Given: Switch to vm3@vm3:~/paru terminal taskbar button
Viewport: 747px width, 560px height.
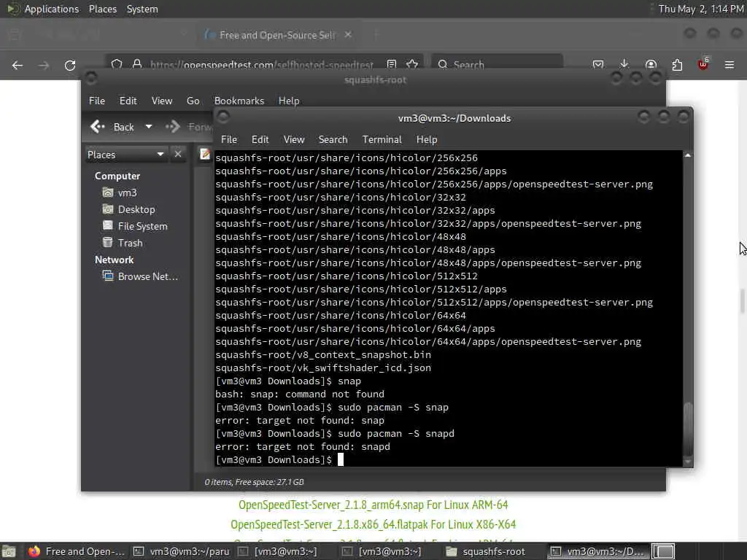Looking at the screenshot, I should [x=181, y=551].
